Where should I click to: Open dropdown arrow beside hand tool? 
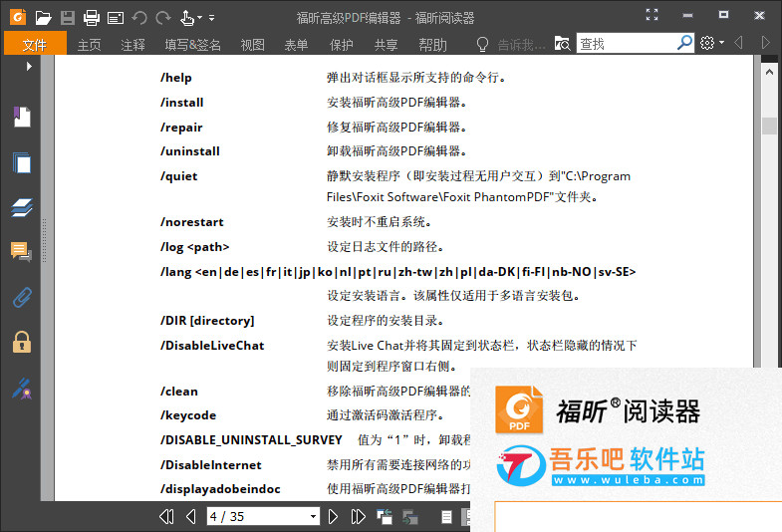[199, 18]
